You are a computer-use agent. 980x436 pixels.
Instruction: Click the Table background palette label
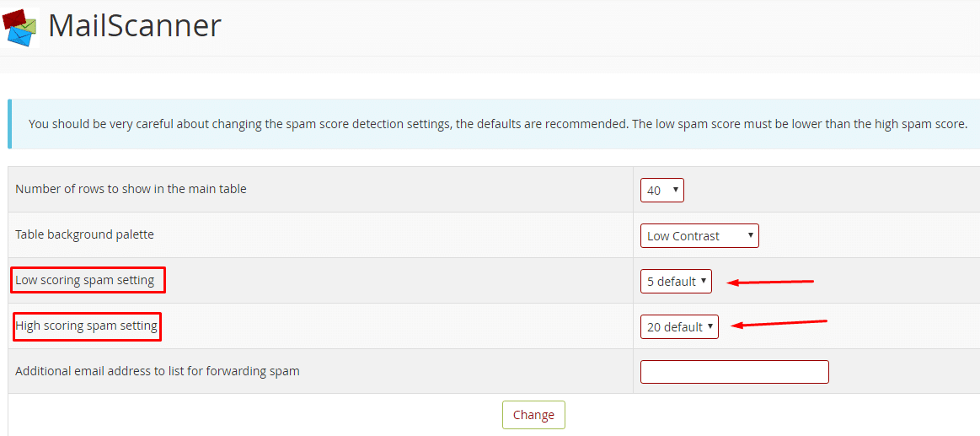click(84, 234)
